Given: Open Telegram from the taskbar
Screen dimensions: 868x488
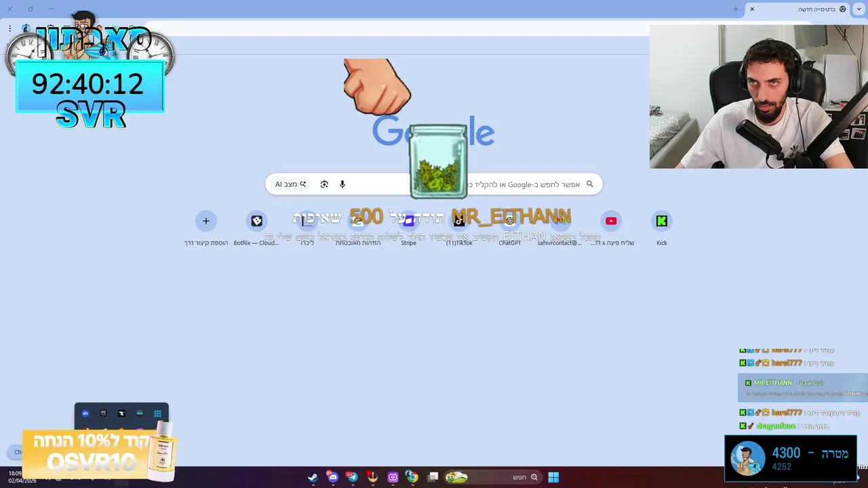Looking at the screenshot, I should click(x=352, y=477).
